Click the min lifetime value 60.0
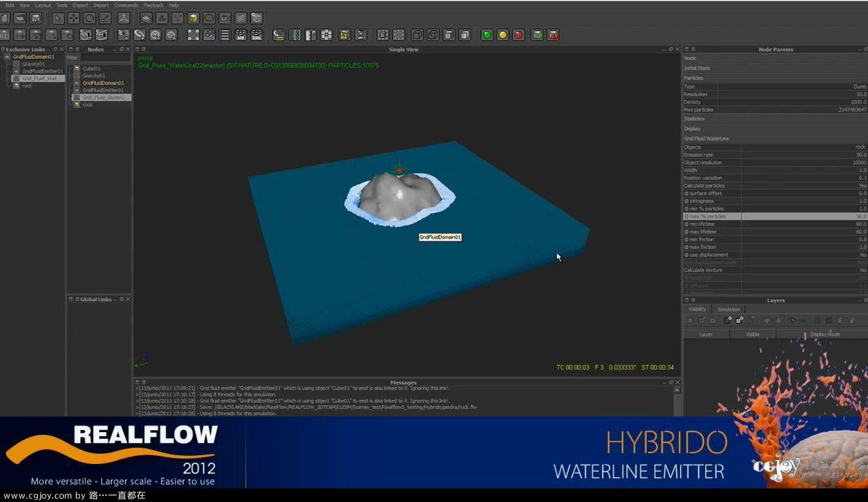Screen dimensions: 868x502 tap(804, 224)
